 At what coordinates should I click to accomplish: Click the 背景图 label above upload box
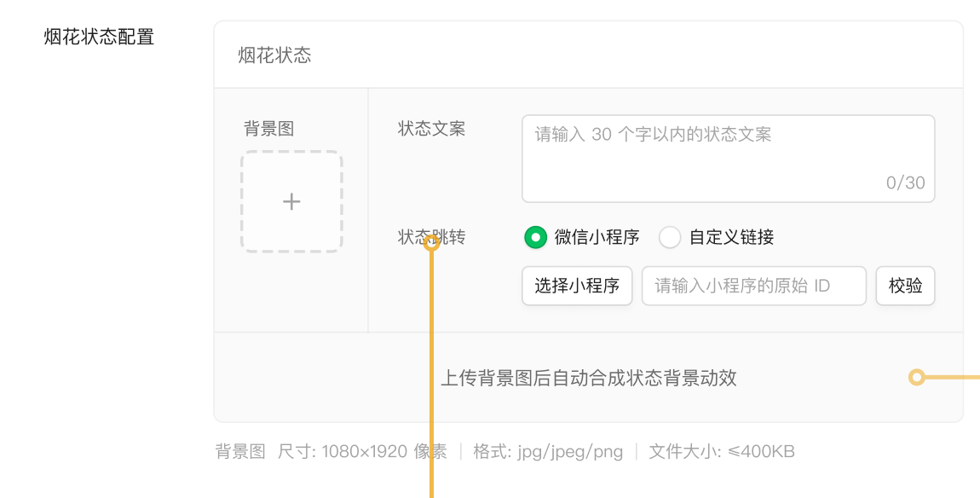(x=268, y=129)
